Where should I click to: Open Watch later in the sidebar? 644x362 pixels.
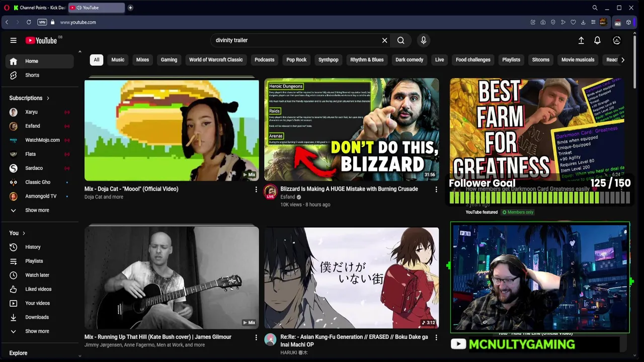click(x=40, y=276)
